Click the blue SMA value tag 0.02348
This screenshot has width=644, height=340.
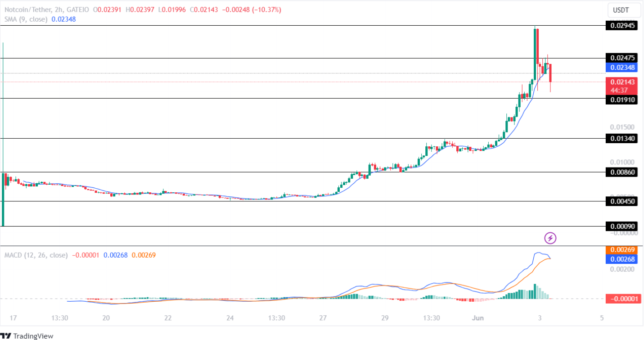pyautogui.click(x=623, y=68)
